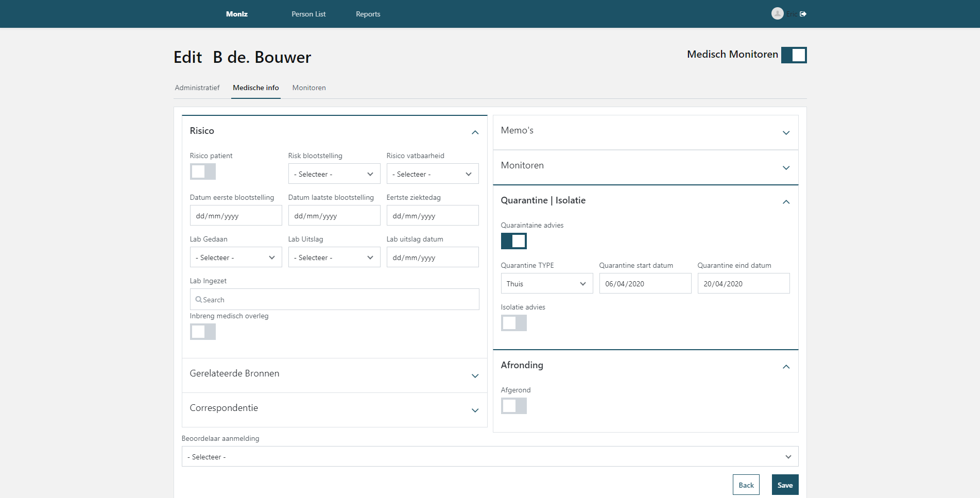Open the Lab Gedaan dropdown
Image resolution: width=980 pixels, height=498 pixels.
coord(236,257)
